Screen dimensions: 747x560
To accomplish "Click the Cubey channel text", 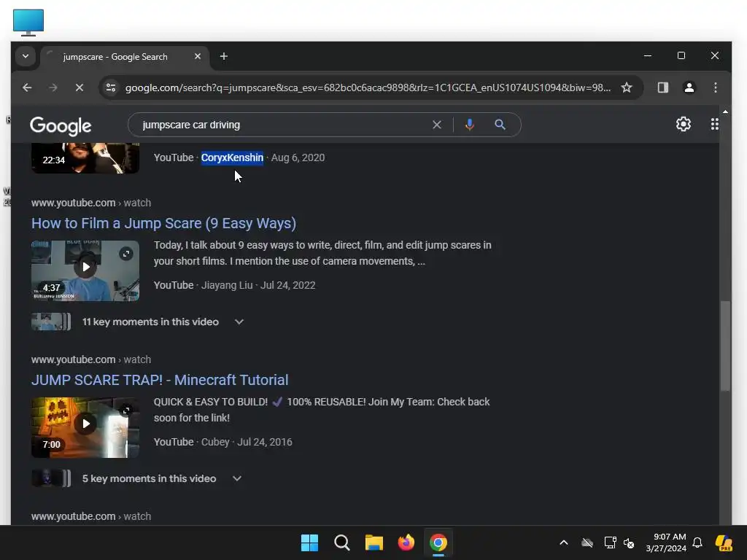I will click(215, 442).
